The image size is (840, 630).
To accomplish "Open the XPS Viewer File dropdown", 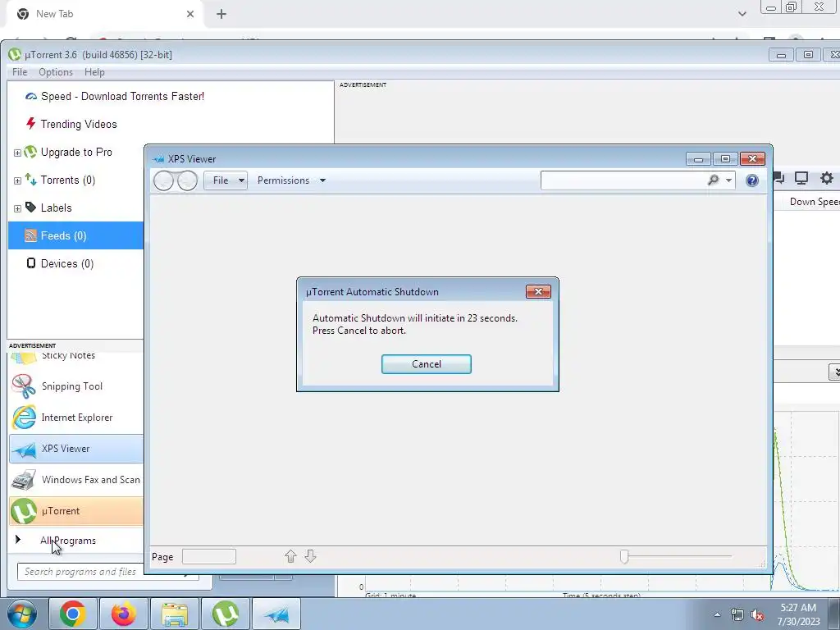I will point(226,180).
